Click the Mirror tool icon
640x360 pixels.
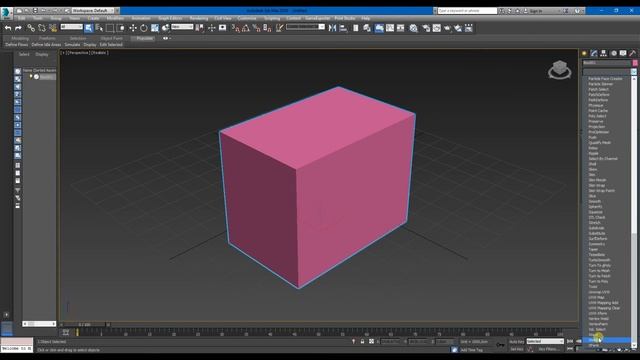point(332,28)
